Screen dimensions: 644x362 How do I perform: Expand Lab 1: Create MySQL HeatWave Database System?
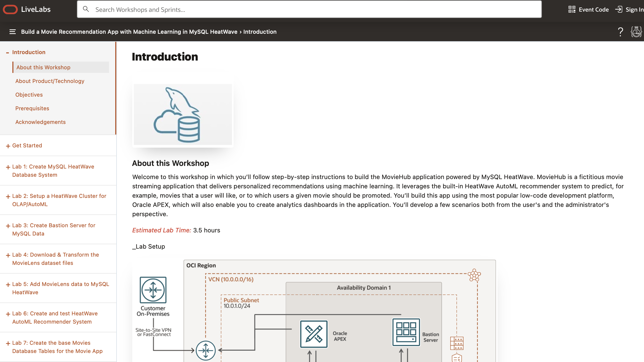[7, 167]
